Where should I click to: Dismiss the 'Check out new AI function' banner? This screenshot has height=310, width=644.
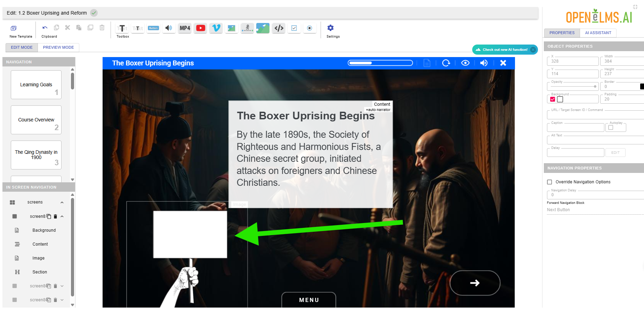tap(533, 50)
